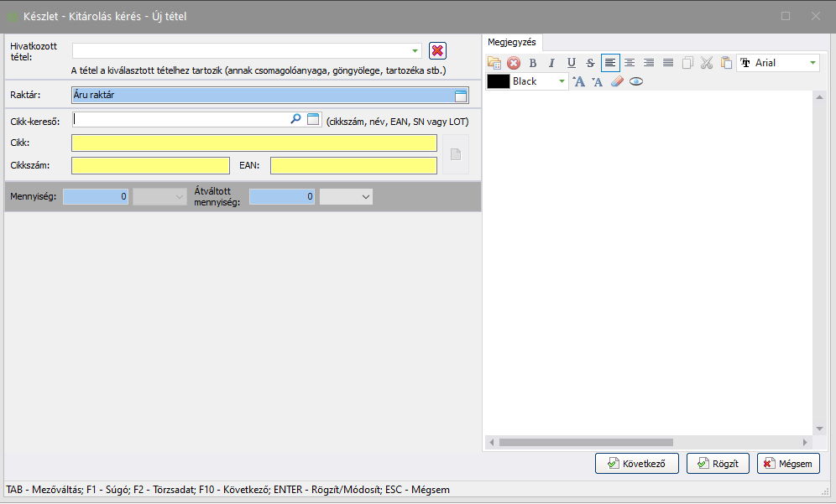The width and height of the screenshot is (836, 504).
Task: Open the Black text color picker
Action: [562, 81]
